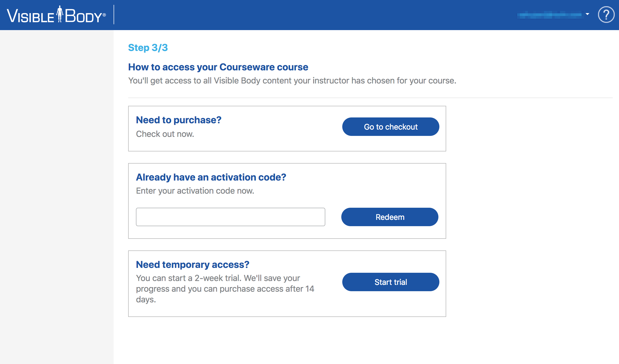The width and height of the screenshot is (619, 364).
Task: Click the Visible Body logo
Action: 57,15
